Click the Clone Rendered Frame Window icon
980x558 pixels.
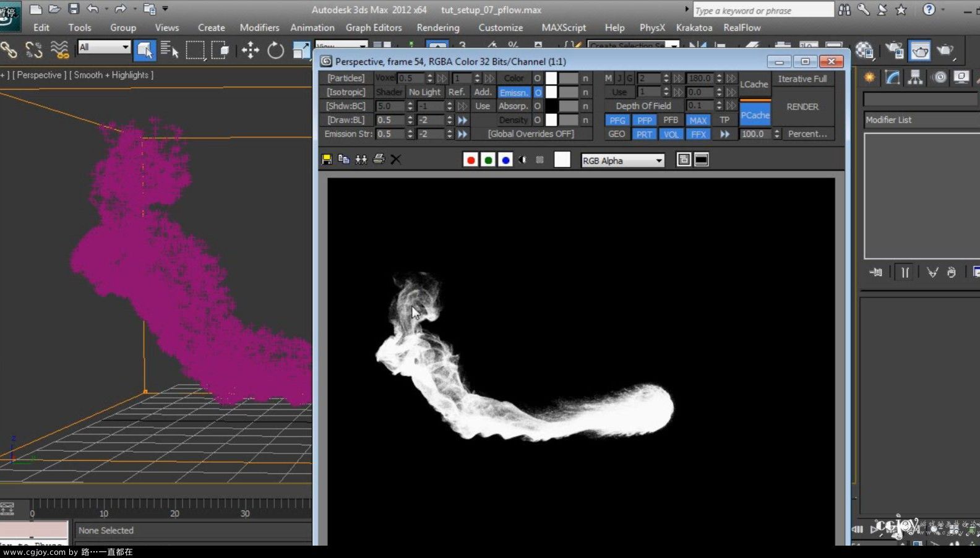(x=361, y=160)
